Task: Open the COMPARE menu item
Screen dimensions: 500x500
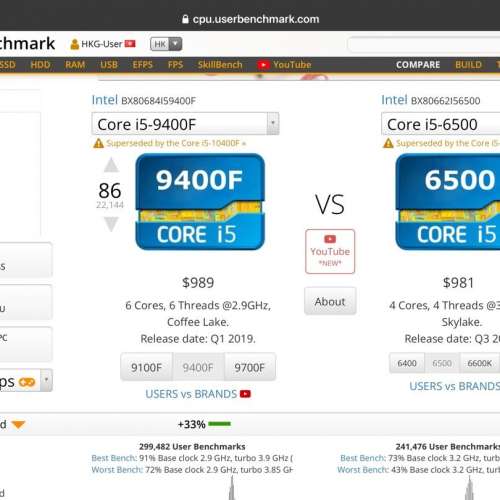Action: coord(418,65)
